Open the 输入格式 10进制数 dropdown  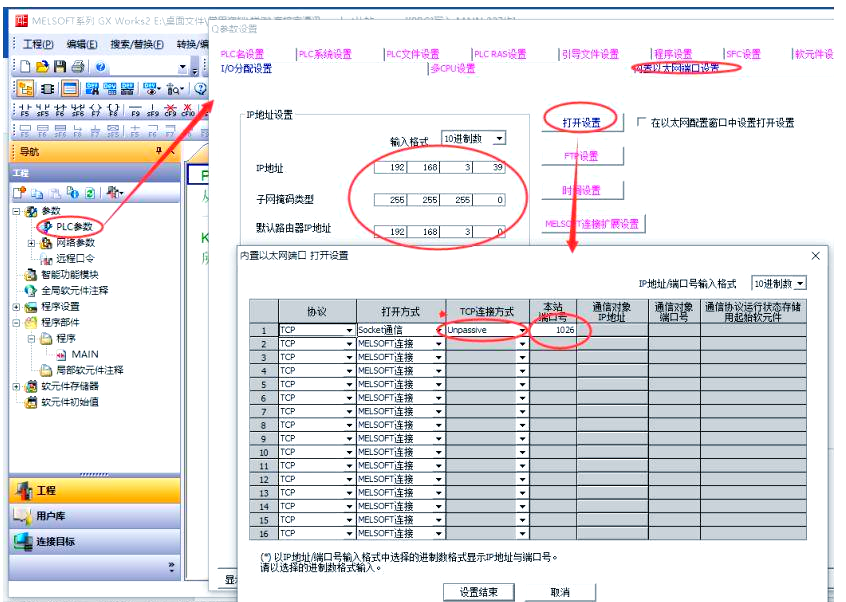click(500, 139)
